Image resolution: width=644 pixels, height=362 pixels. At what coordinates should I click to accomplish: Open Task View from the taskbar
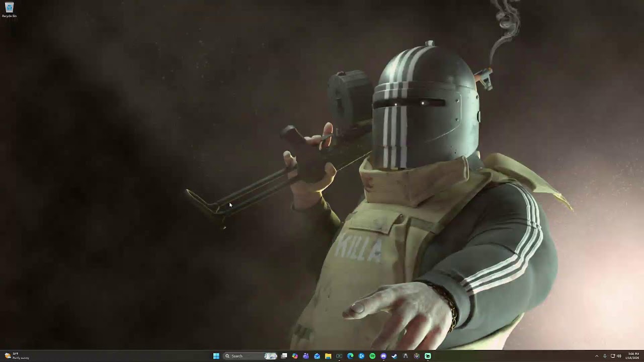tap(284, 356)
